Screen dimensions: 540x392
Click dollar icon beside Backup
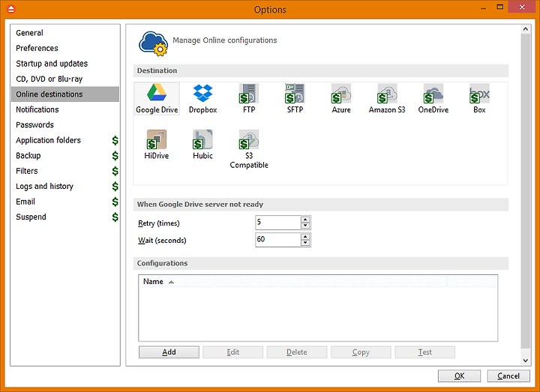click(115, 156)
